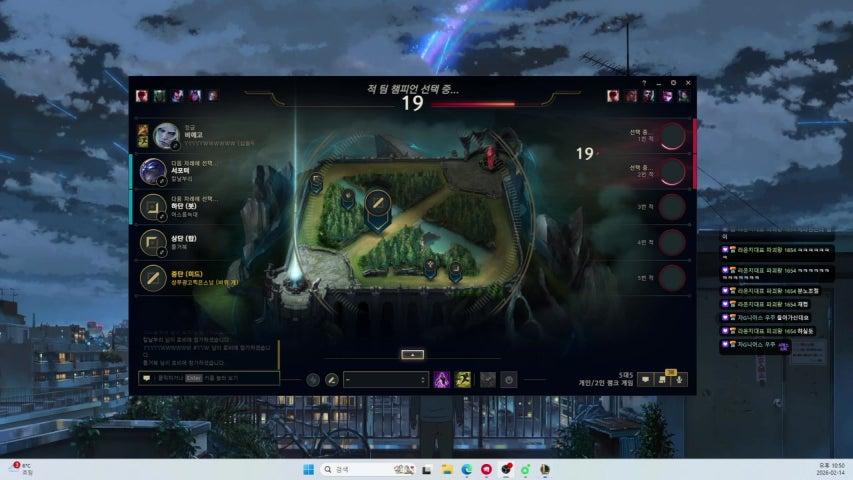Screen dimensions: 853x480
Task: Click the pick timer progress bar
Action: click(473, 103)
